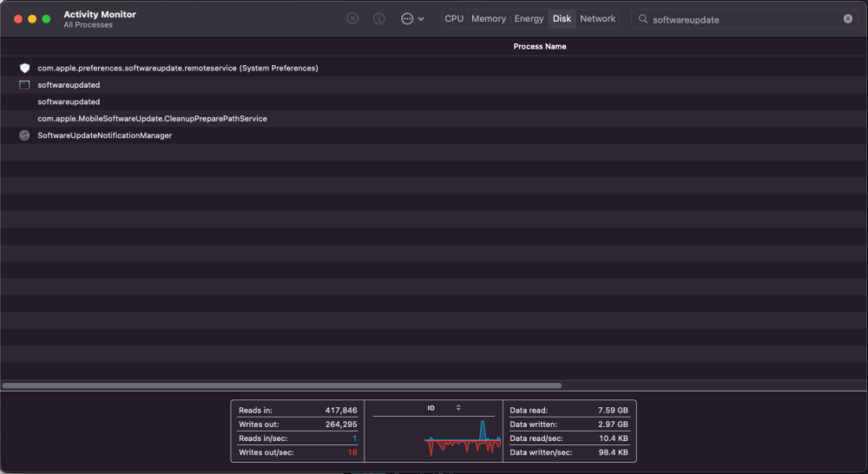Select the Disk tab
The image size is (868, 474).
[x=562, y=19]
